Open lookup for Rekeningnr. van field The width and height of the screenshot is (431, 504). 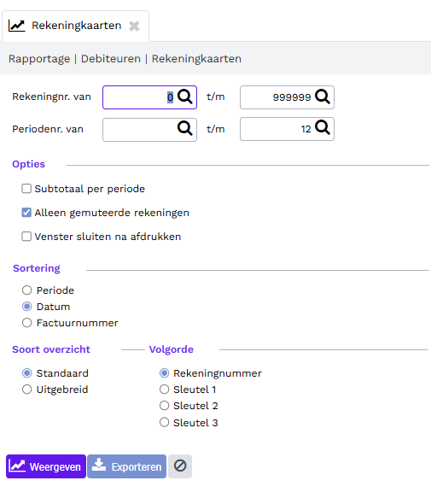click(185, 97)
